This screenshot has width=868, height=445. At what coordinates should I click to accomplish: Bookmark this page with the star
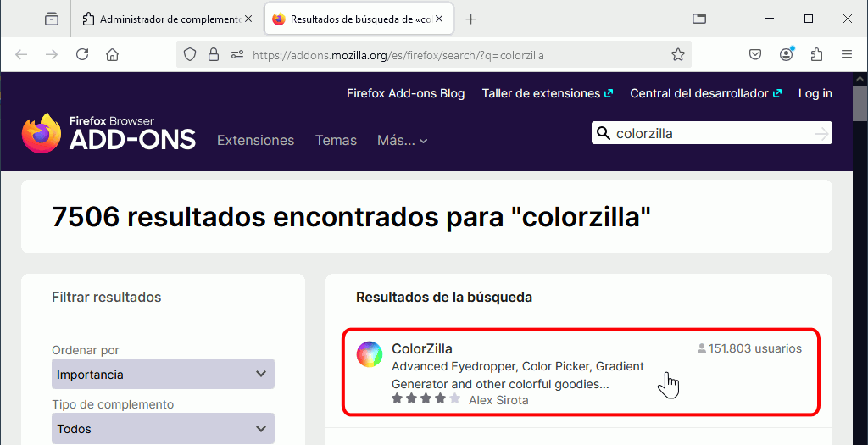[677, 54]
